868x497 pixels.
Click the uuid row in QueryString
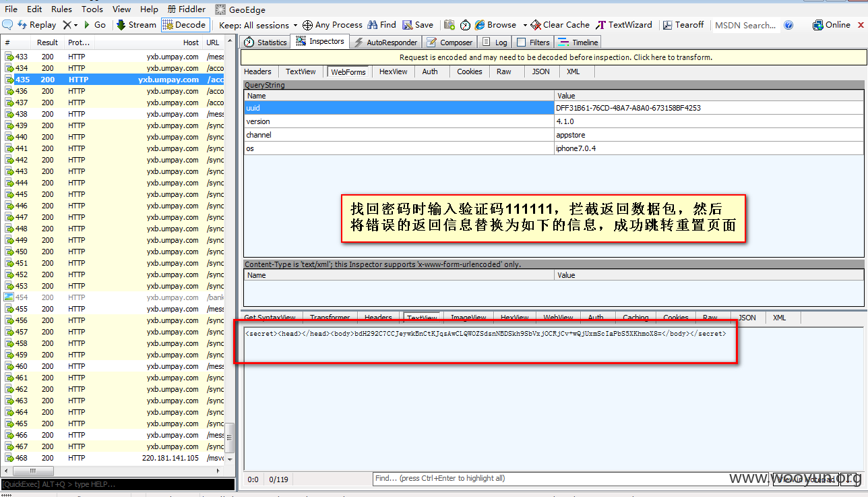[x=554, y=108]
